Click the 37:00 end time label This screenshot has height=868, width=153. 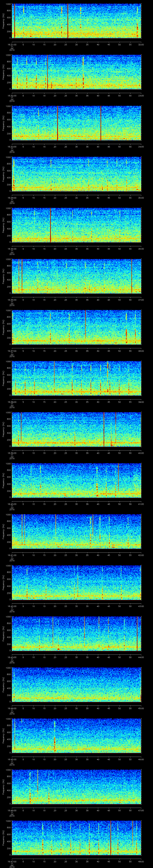point(141,300)
